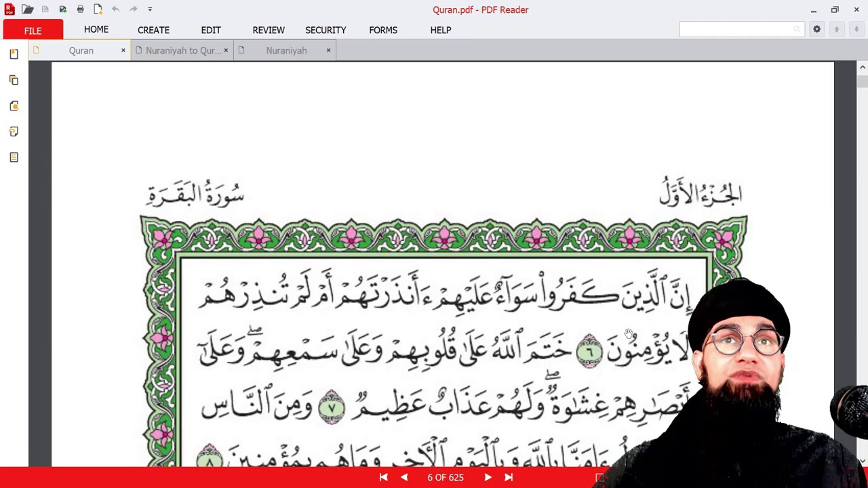868x488 pixels.
Task: Open the HELP ribbon tab
Action: click(441, 30)
